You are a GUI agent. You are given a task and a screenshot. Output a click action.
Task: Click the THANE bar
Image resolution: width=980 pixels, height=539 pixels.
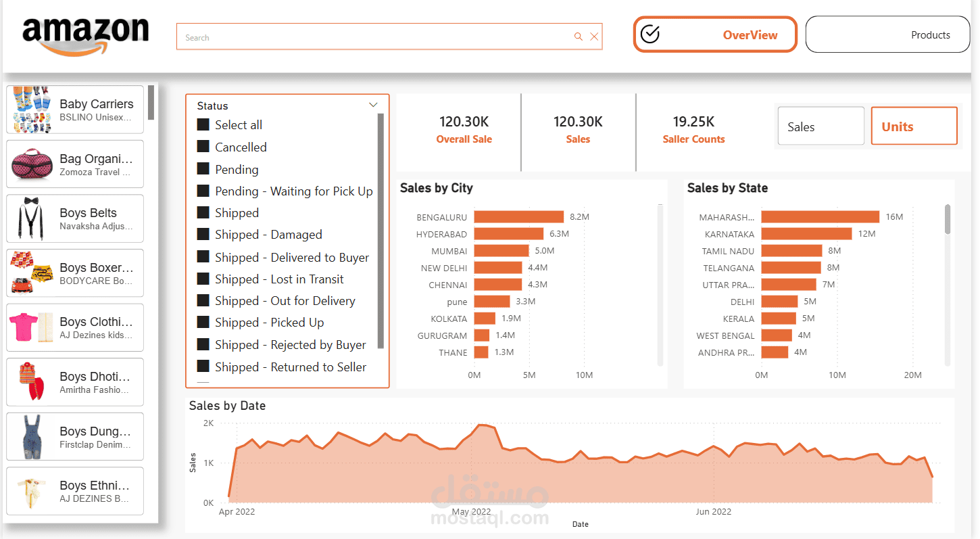point(481,352)
